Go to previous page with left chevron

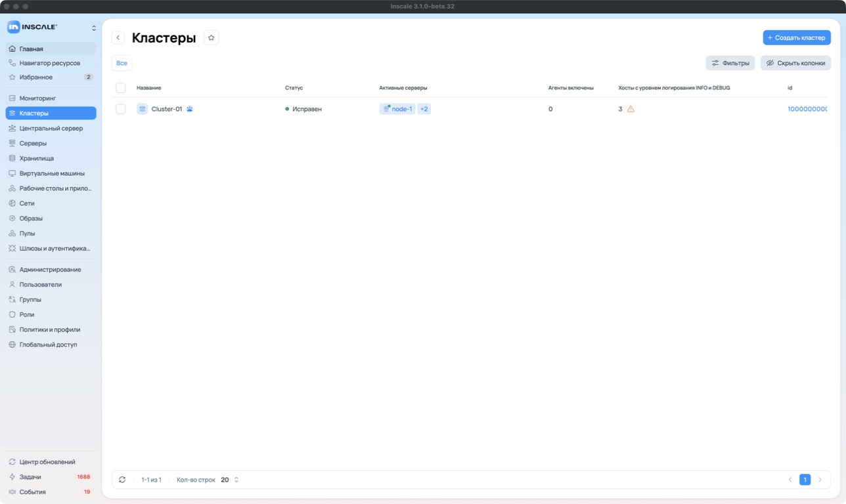point(790,480)
